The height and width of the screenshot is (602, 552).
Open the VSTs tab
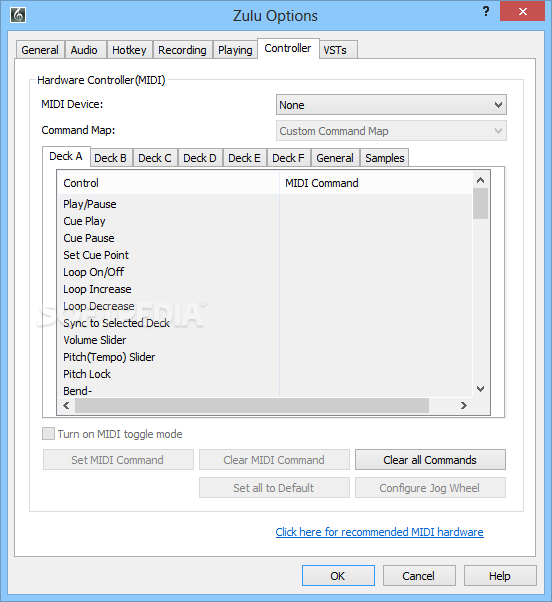[338, 50]
